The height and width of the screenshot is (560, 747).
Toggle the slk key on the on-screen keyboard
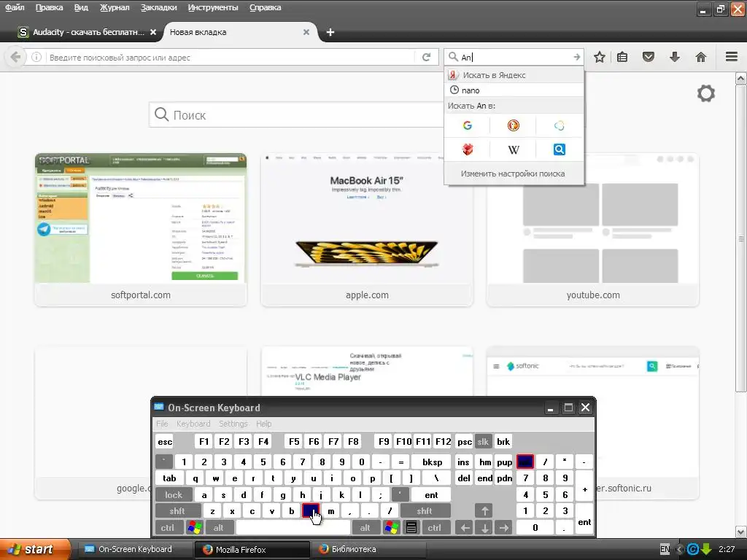483,441
